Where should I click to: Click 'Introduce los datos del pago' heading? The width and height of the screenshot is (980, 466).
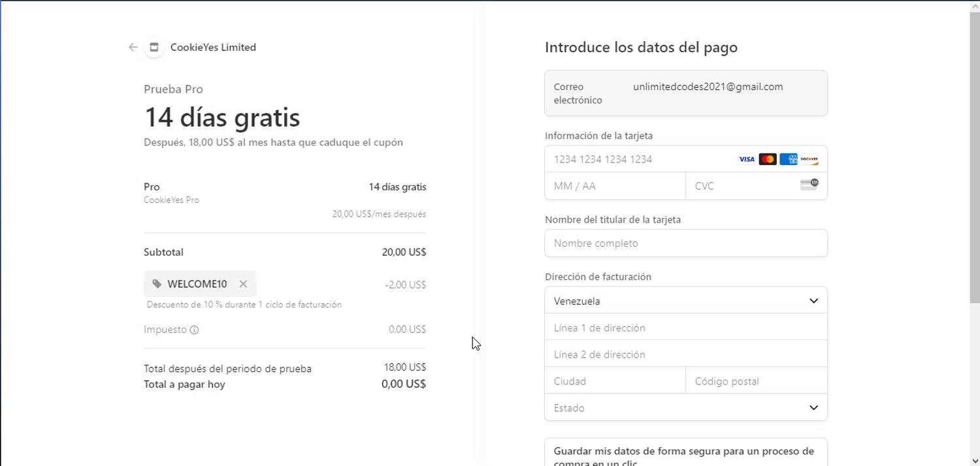(x=641, y=48)
